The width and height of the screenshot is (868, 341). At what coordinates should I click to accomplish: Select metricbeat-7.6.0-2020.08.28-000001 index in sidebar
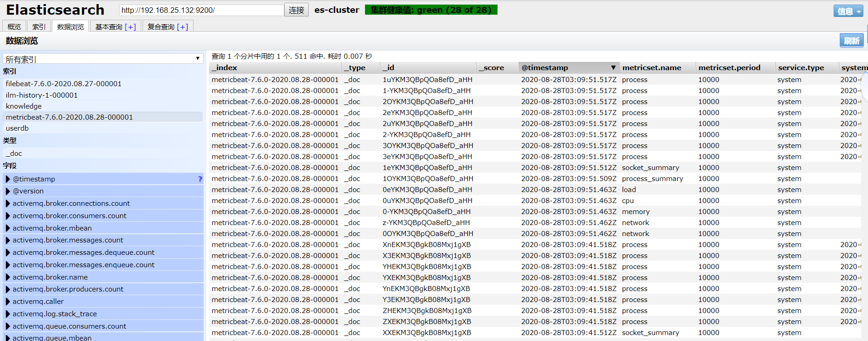pyautogui.click(x=103, y=117)
